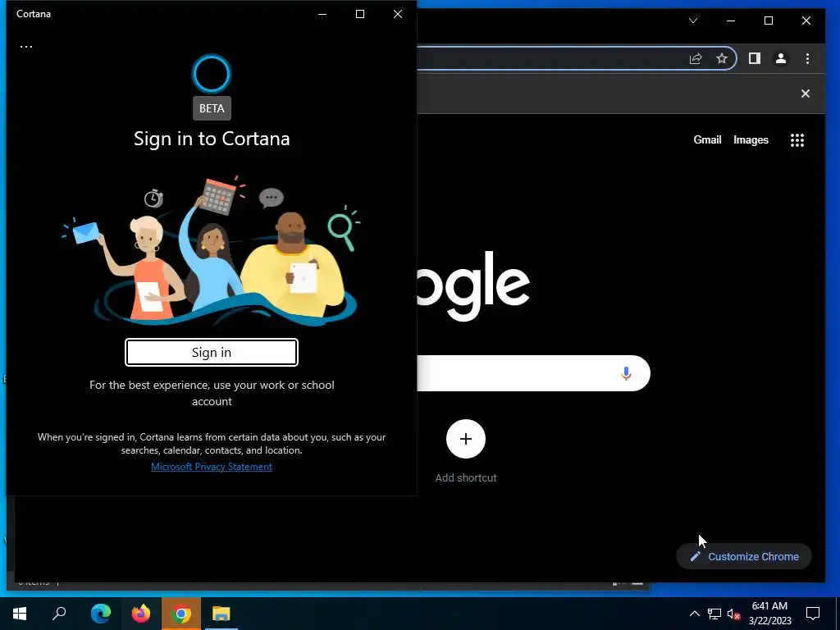Open the Microsoft Privacy Statement link
Screen dimensions: 840x630
[212, 467]
